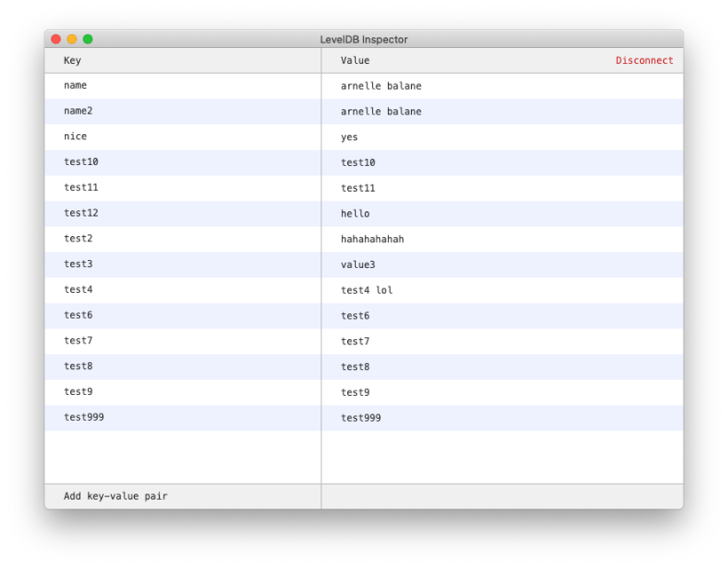Select the key cell 'name2'
This screenshot has height=568, width=728.
click(x=183, y=111)
